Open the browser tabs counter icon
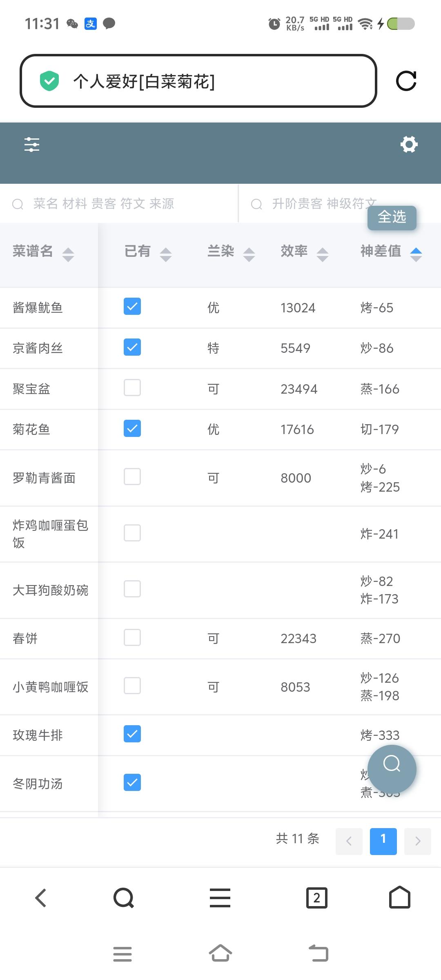 316,898
